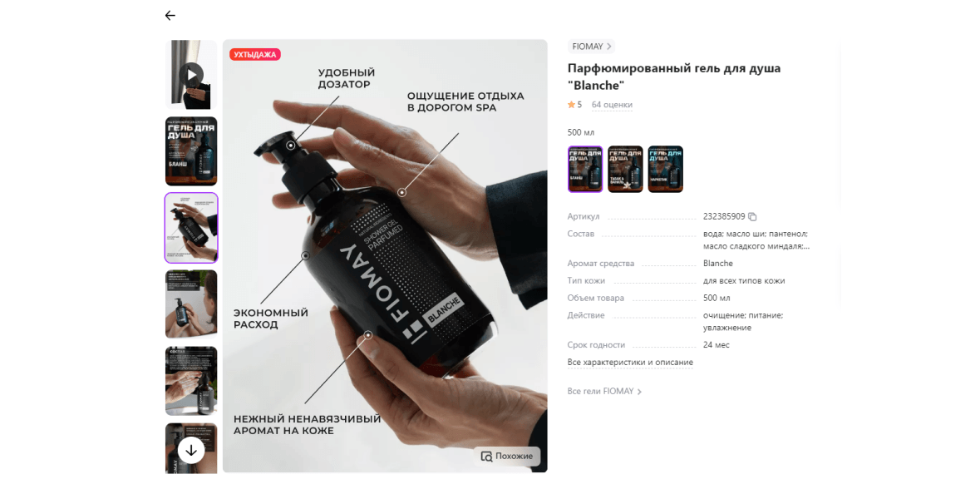This screenshot has height=499, width=980.
Task: Open the 64 оценки reviews link
Action: [x=612, y=105]
